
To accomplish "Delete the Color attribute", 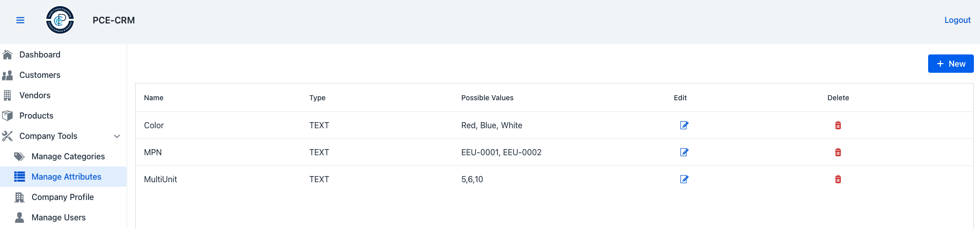I will [x=838, y=125].
